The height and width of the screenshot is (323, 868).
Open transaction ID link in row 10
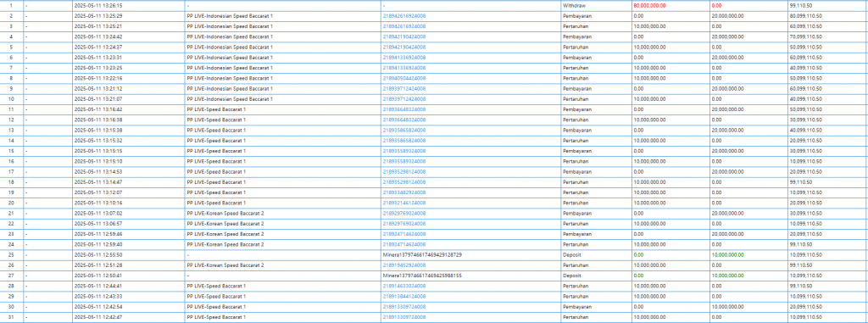click(x=404, y=98)
